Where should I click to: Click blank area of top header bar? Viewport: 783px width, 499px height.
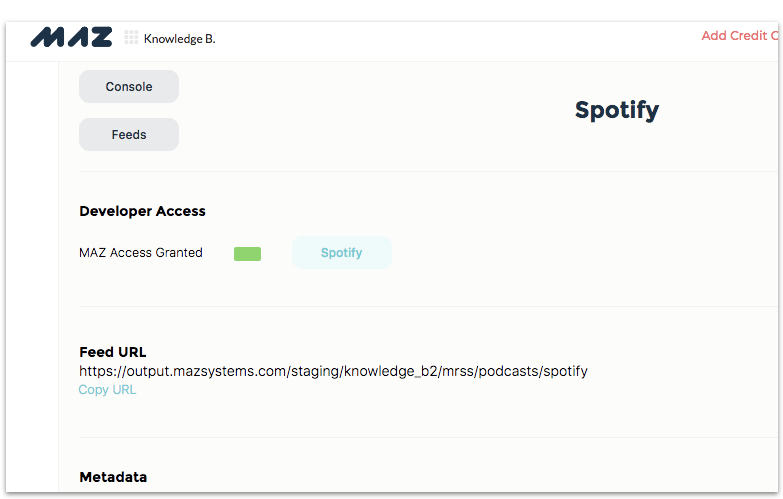coord(449,41)
